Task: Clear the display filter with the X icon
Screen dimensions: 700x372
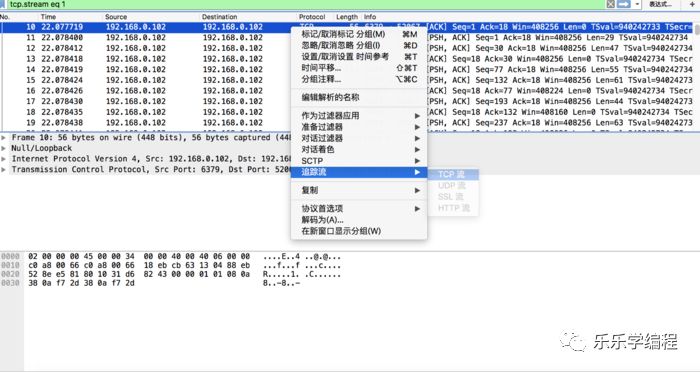Action: point(610,4)
